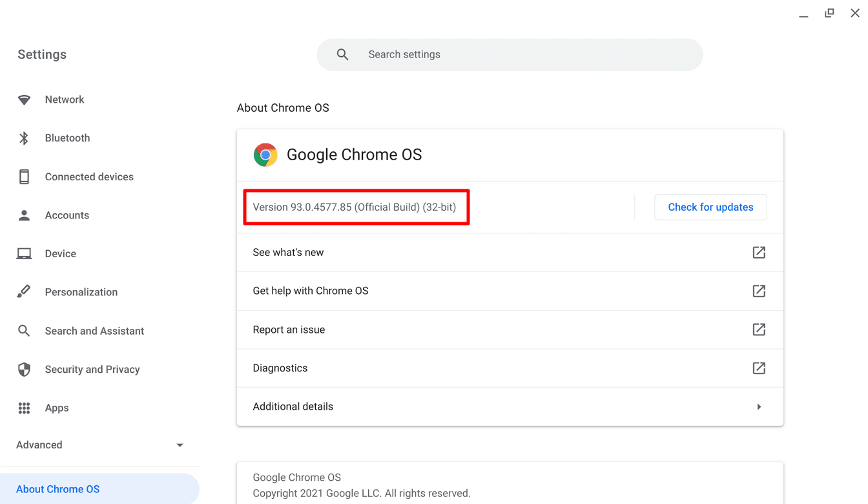Click Check for updates

click(710, 207)
